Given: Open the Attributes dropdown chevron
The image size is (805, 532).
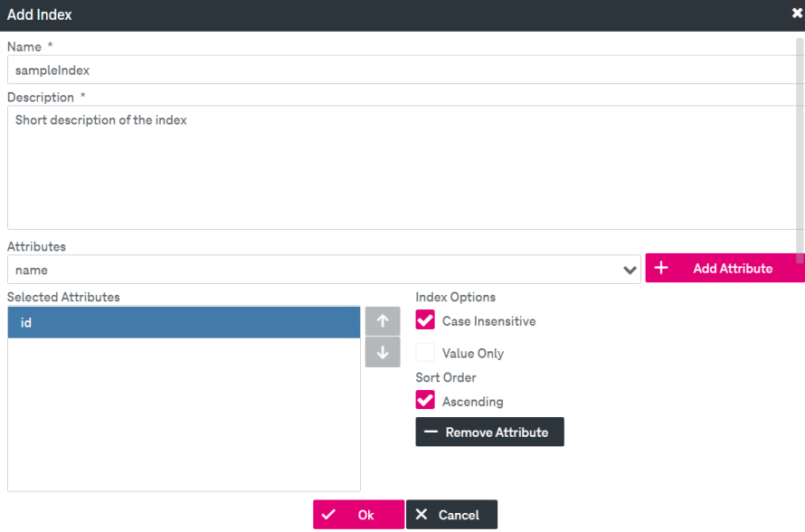Looking at the screenshot, I should tap(630, 270).
